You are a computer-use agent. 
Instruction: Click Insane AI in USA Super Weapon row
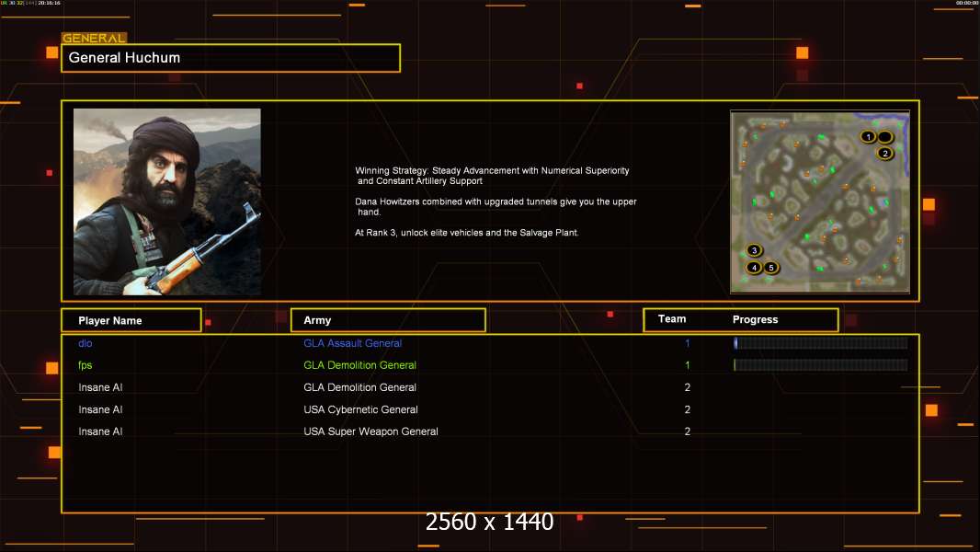(100, 431)
